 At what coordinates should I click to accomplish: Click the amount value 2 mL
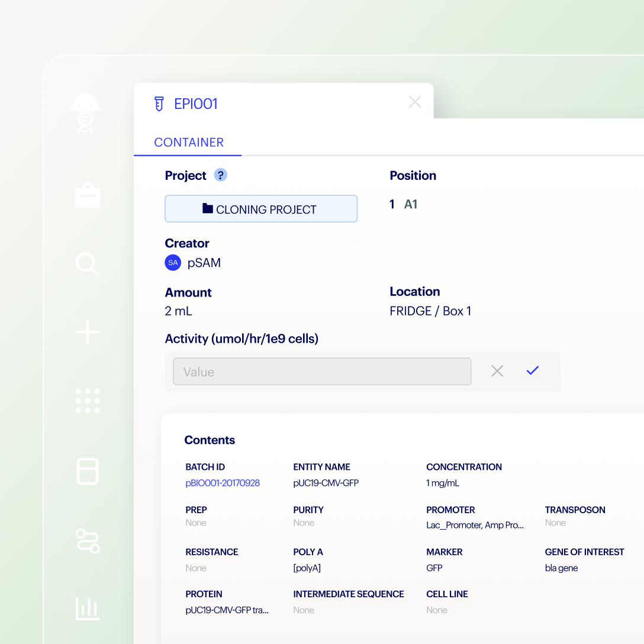click(x=178, y=311)
